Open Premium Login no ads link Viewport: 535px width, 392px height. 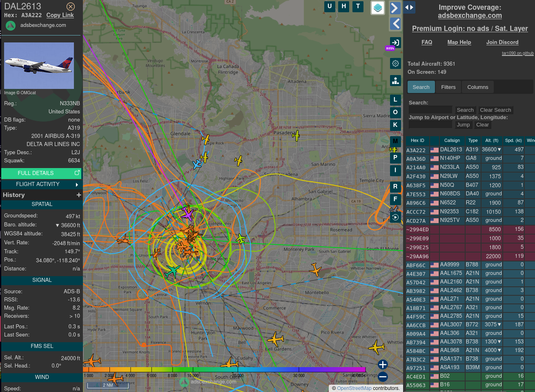[470, 29]
